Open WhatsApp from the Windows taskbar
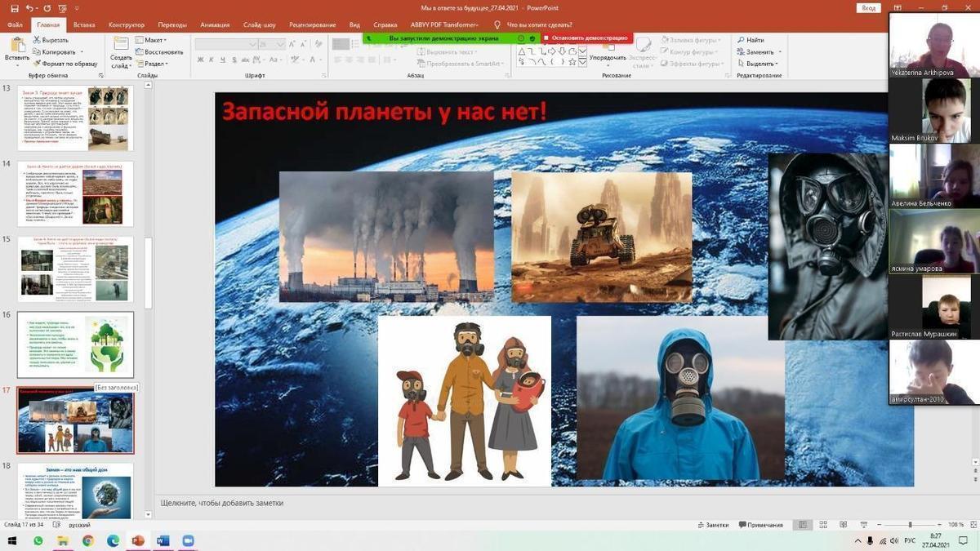Image resolution: width=980 pixels, height=551 pixels. pyautogui.click(x=38, y=541)
